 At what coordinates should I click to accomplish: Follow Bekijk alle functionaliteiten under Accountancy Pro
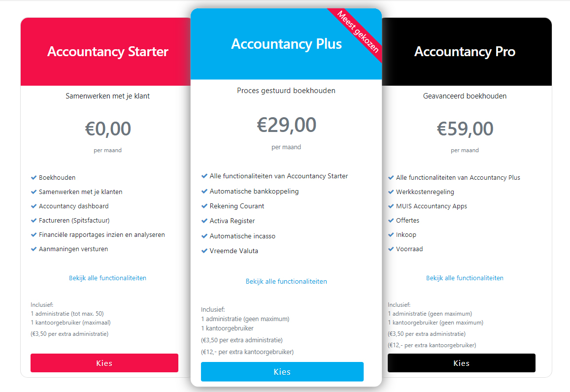[x=465, y=278]
